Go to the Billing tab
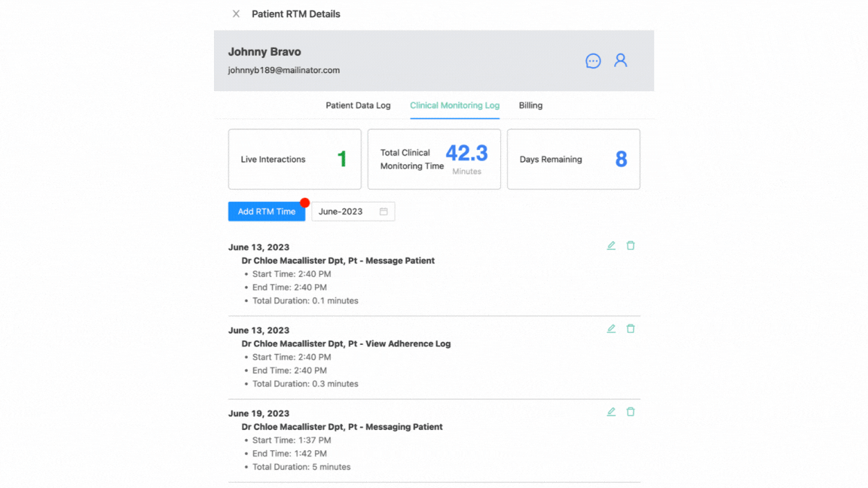Viewport: 868px width, 488px height. (x=530, y=105)
